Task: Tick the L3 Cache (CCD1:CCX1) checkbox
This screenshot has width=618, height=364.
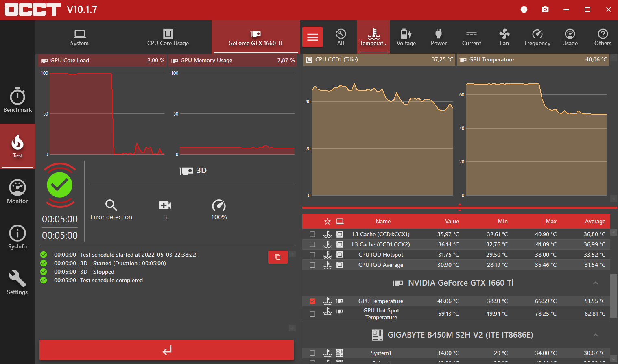Action: (312, 234)
